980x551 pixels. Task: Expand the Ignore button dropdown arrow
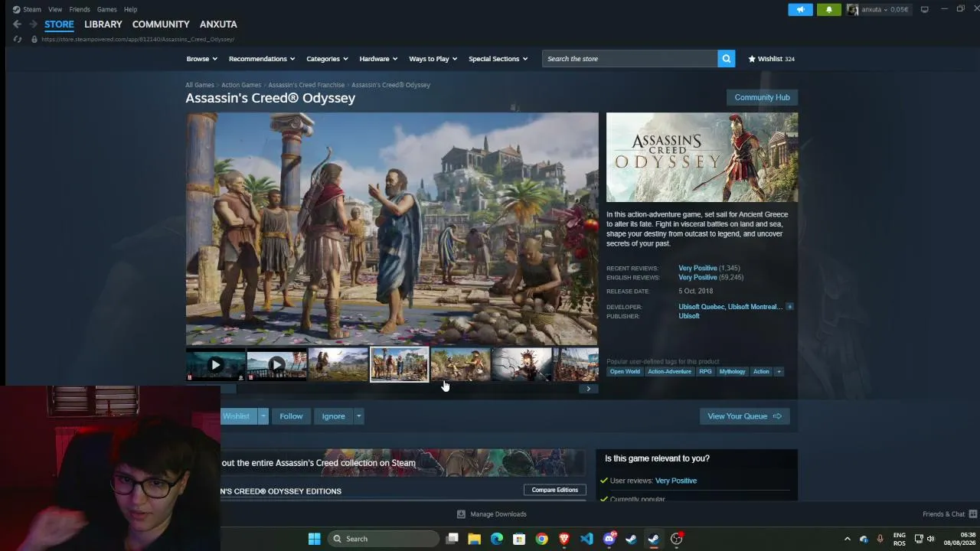(x=358, y=416)
